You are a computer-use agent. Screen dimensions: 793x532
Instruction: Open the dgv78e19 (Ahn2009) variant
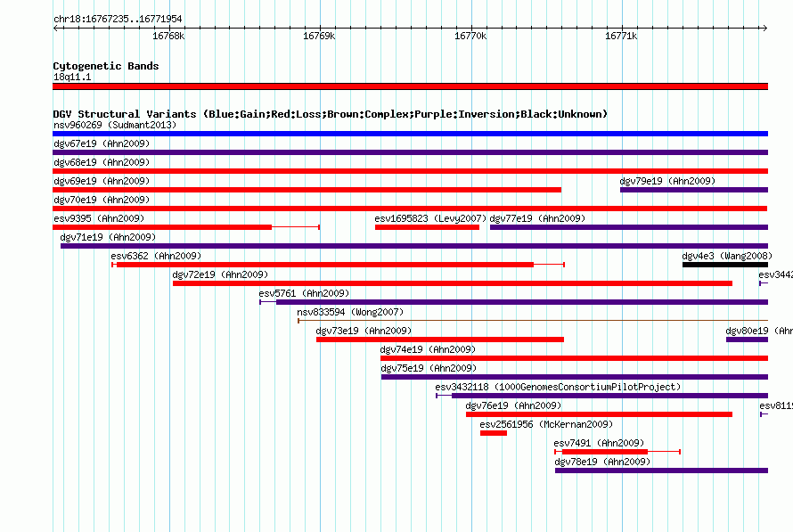[x=602, y=462]
